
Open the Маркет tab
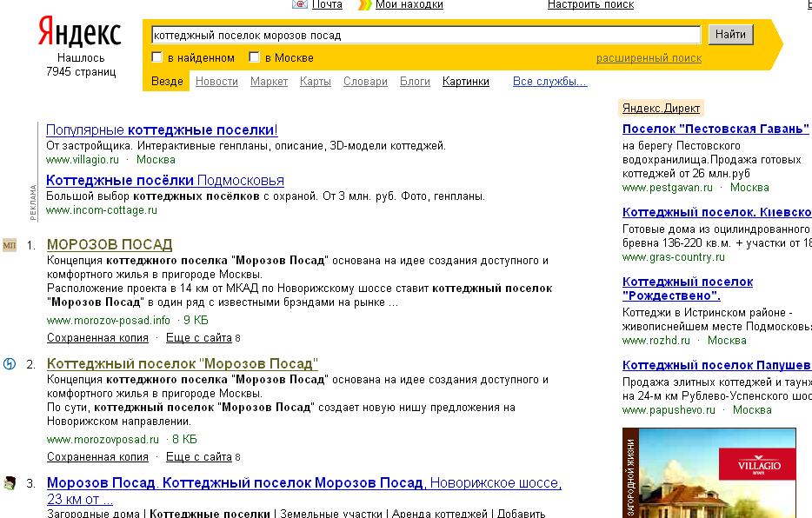[270, 81]
